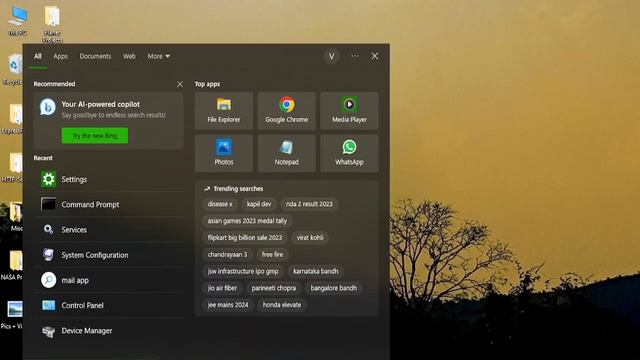The width and height of the screenshot is (640, 360).
Task: Switch to the Web tab
Action: click(x=129, y=56)
